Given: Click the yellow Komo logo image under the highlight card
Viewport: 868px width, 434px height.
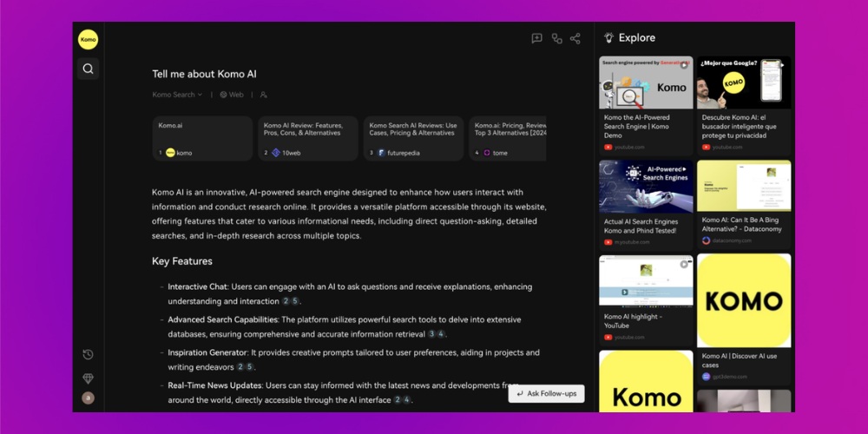Looking at the screenshot, I should [x=646, y=381].
